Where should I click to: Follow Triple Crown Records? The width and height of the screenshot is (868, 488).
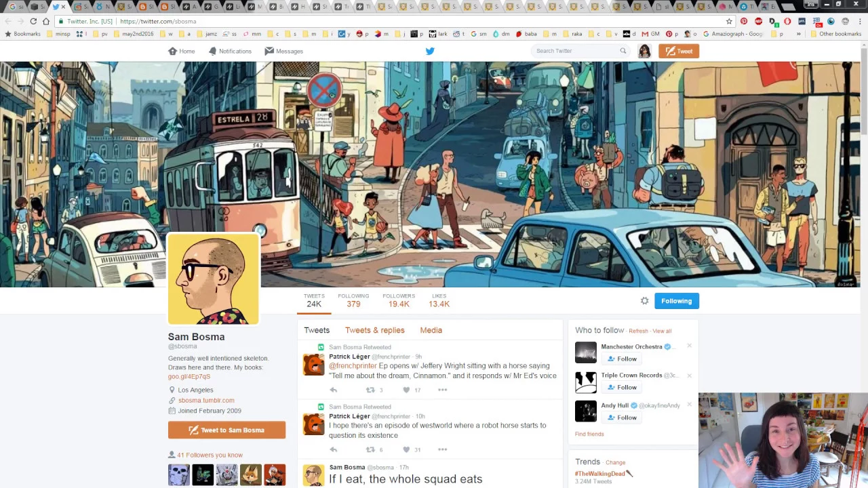pyautogui.click(x=622, y=387)
